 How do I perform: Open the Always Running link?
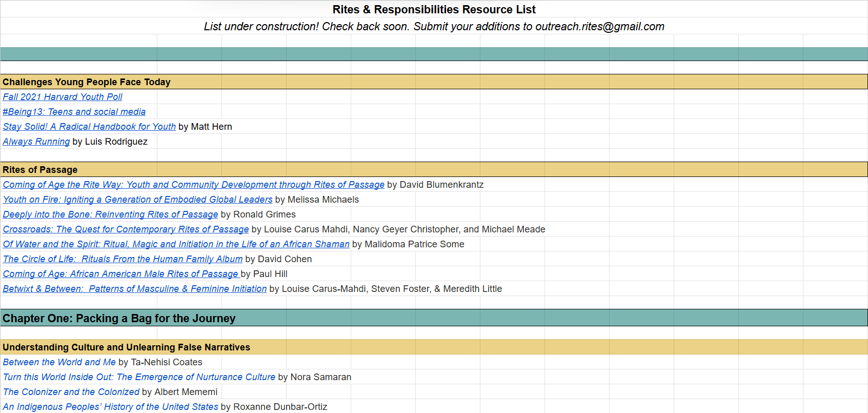click(x=36, y=142)
